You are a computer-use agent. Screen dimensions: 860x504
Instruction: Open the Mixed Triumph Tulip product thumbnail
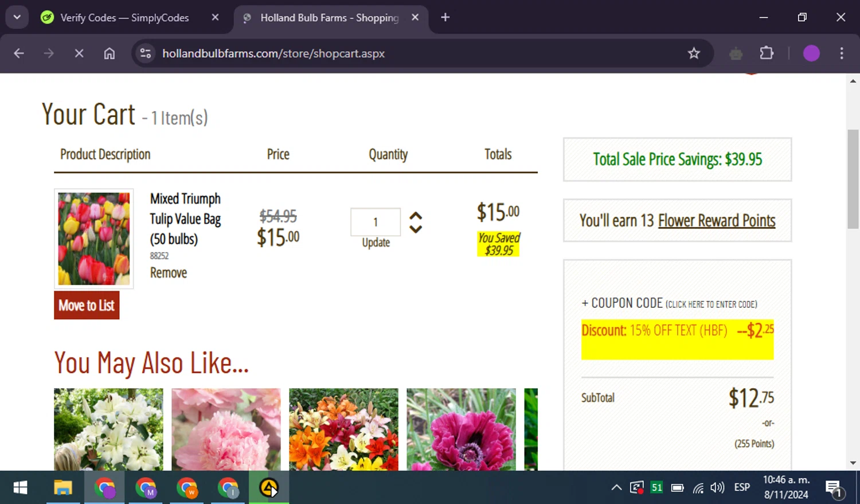tap(94, 239)
